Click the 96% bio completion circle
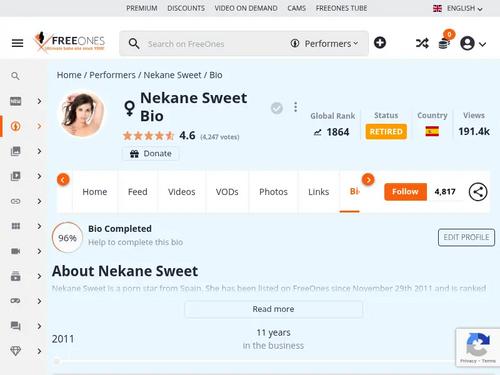The width and height of the screenshot is (500, 375). tap(67, 238)
